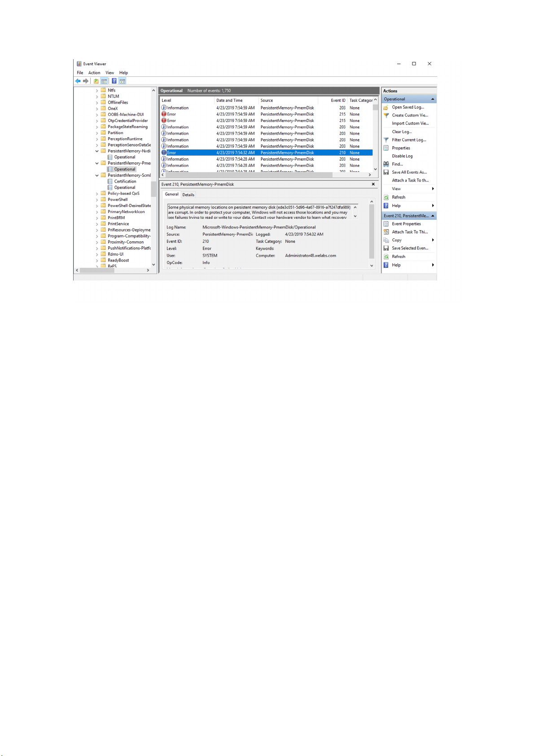Click the Create Custom View funnel icon
Image resolution: width=535 pixels, height=756 pixels.
(x=386, y=115)
